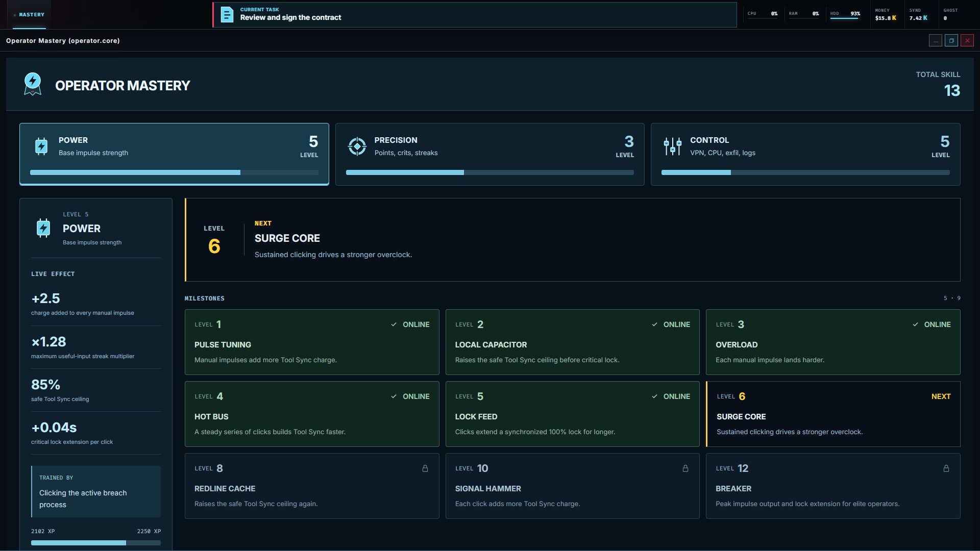Image resolution: width=980 pixels, height=551 pixels.
Task: Click the checkmark on Overload milestone
Action: pos(915,324)
